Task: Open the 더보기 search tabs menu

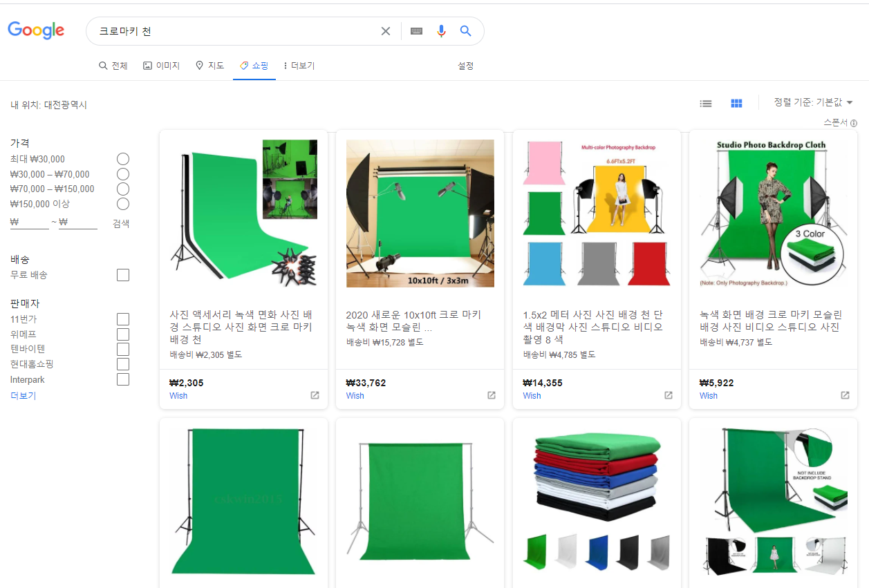Action: click(x=299, y=66)
